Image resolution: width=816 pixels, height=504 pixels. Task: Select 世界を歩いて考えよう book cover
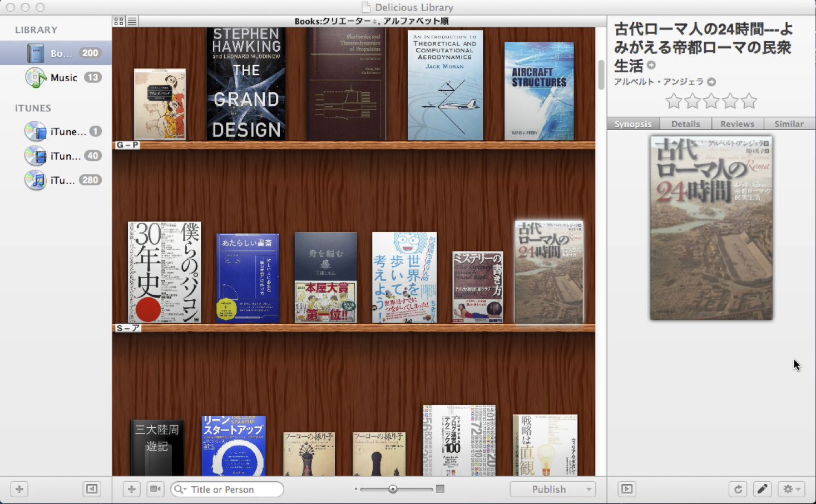pos(404,278)
